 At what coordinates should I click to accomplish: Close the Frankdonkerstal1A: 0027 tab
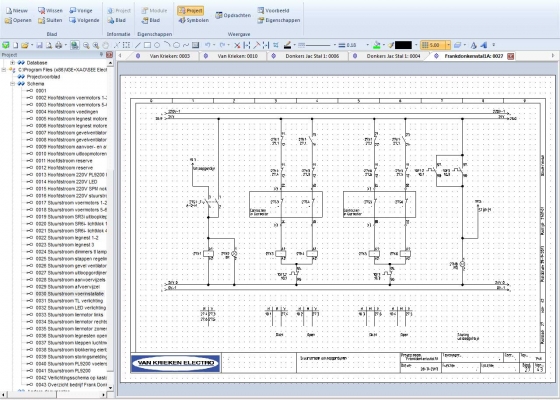click(x=511, y=56)
